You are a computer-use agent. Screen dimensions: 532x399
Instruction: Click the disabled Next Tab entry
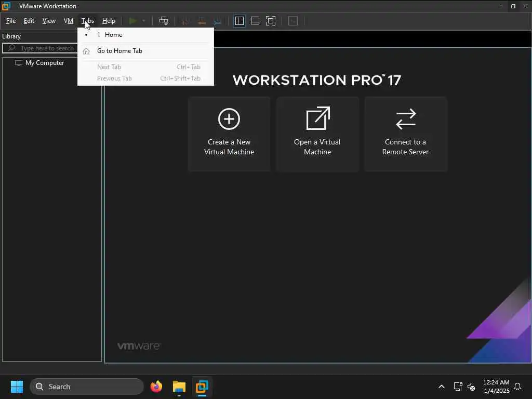tap(146, 67)
